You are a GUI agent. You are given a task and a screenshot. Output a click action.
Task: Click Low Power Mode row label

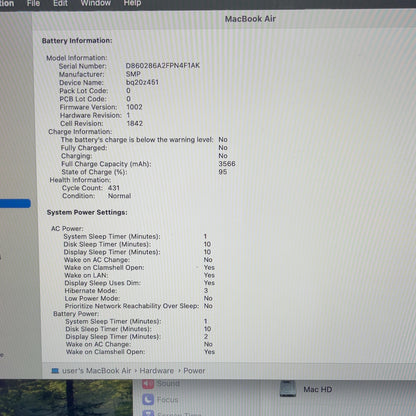(92, 298)
